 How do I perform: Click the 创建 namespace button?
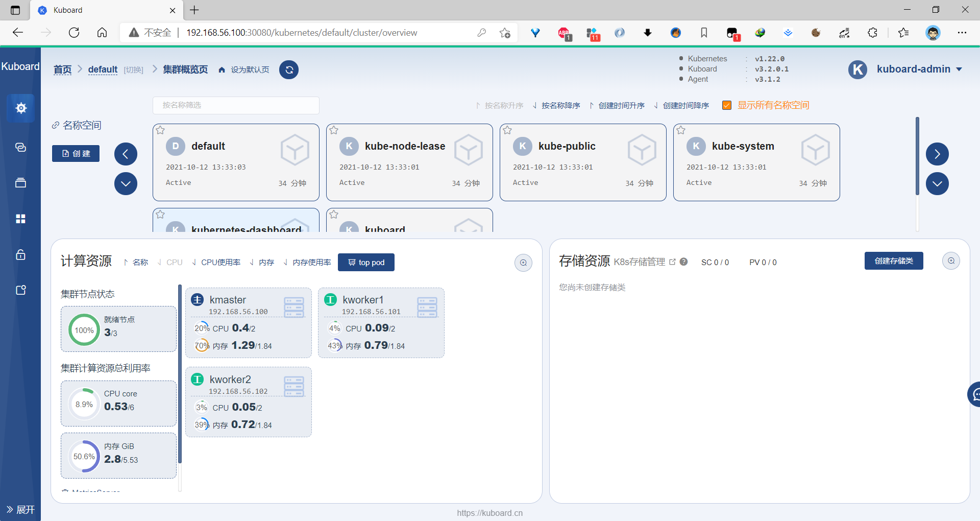click(76, 153)
